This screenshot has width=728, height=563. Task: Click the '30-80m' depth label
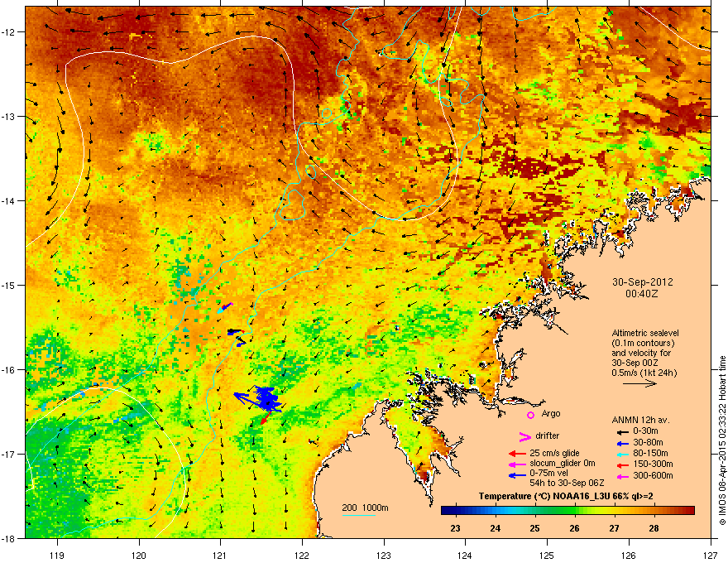click(x=648, y=443)
